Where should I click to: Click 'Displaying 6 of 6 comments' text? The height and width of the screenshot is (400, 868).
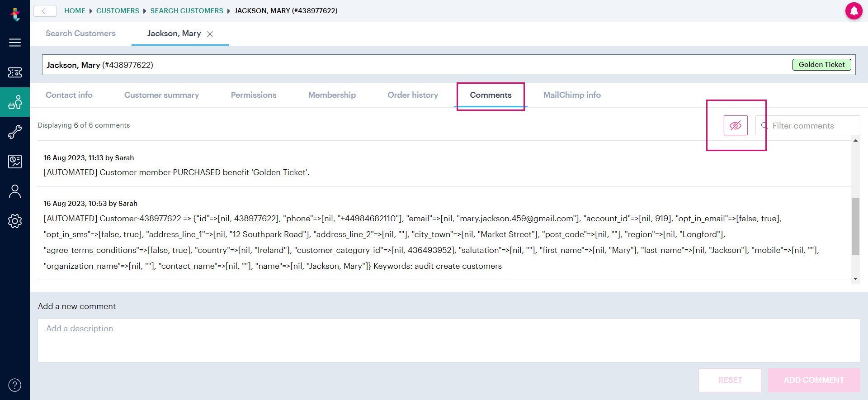(x=84, y=125)
